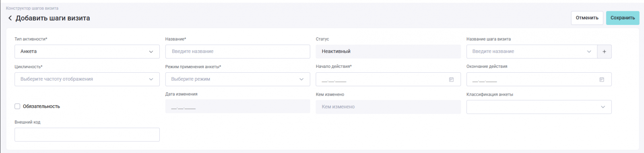The width and height of the screenshot is (644, 153).
Task: Open the Анкета activity type dropdown
Action: coord(87,51)
